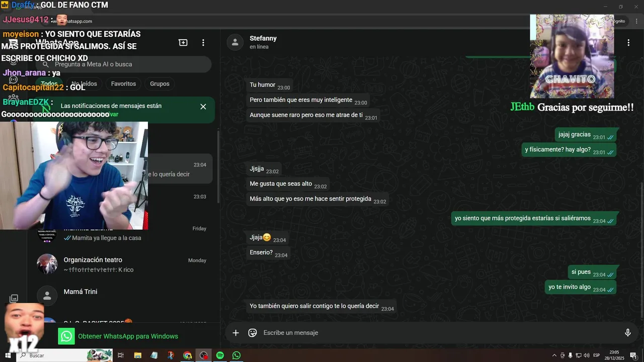Click the message Pero también que eres muy inteligente
The width and height of the screenshot is (644, 362).
pos(308,101)
